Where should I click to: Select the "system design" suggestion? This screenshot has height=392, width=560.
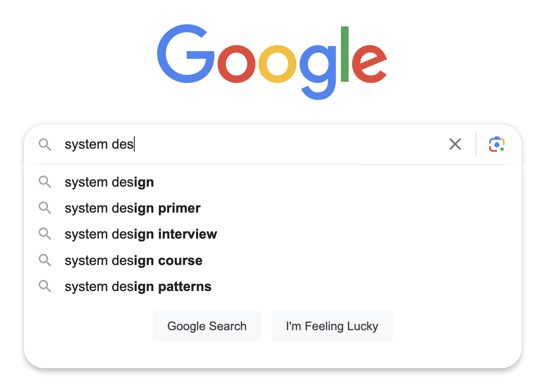pos(273,182)
